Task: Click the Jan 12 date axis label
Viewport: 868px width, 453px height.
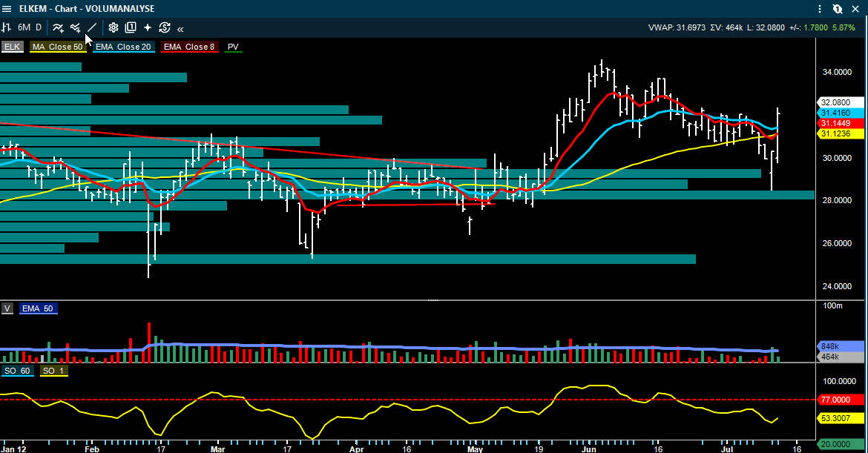Action: tap(13, 449)
